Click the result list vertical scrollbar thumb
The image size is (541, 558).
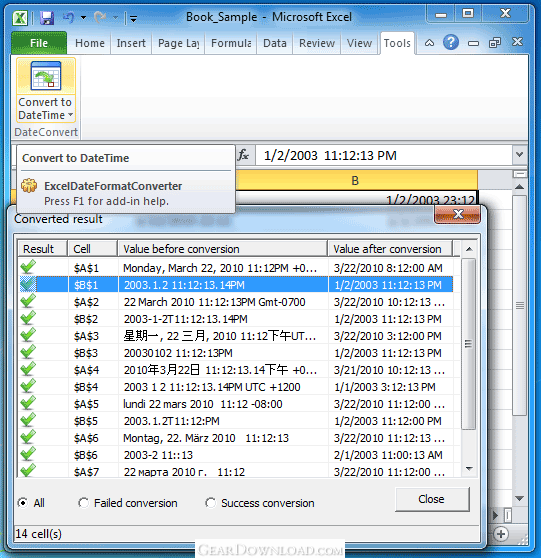tap(468, 344)
